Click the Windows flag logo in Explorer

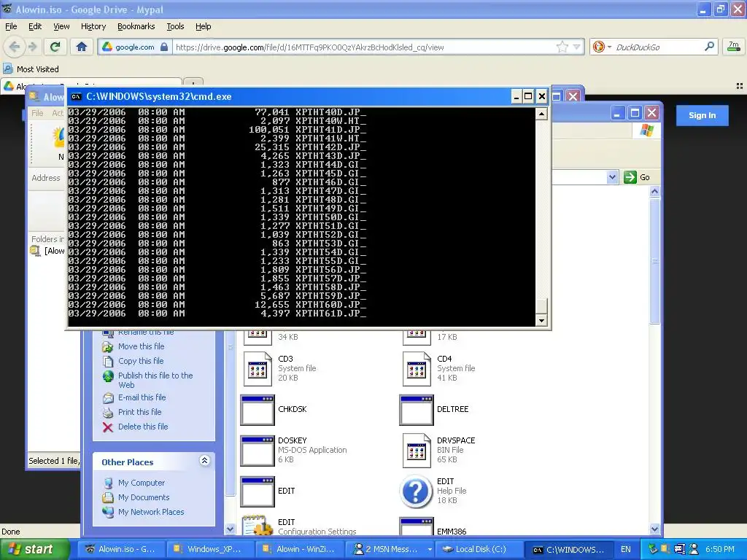click(646, 130)
